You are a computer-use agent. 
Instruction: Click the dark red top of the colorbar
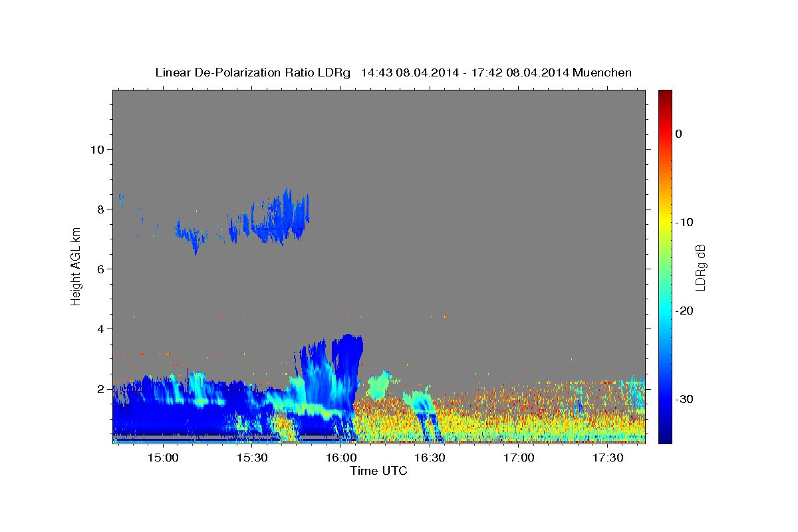pos(665,94)
